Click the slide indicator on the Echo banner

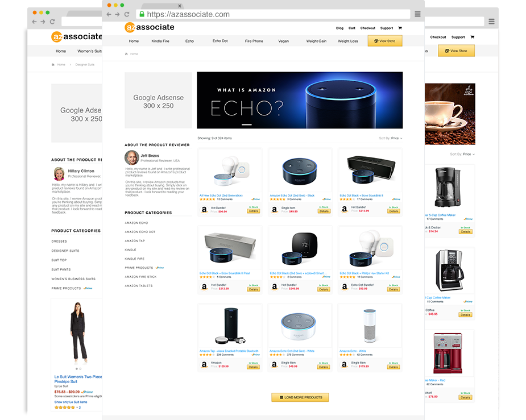pos(246,124)
